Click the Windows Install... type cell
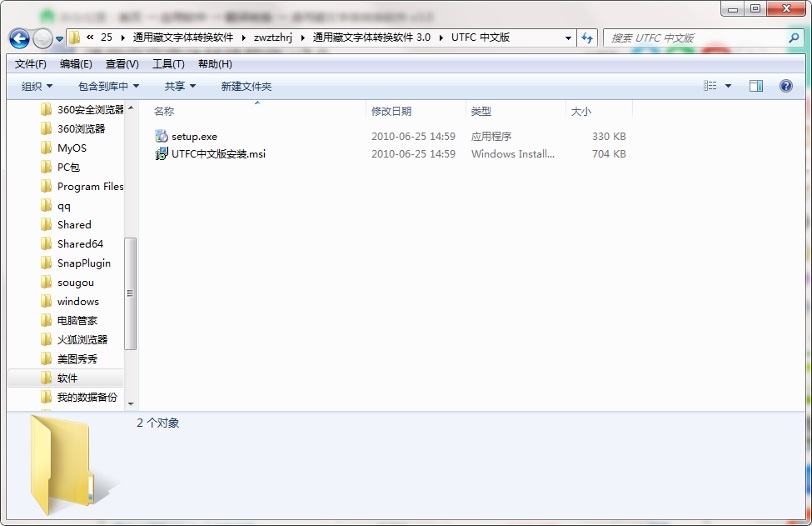Viewport: 812px width, 526px height. [x=513, y=154]
